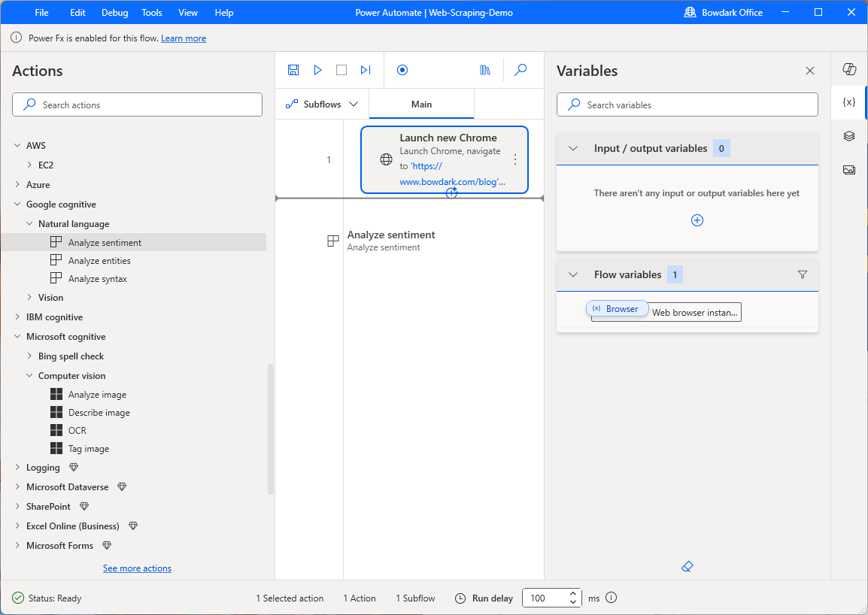This screenshot has height=615, width=868.
Task: Open the File menu
Action: [x=41, y=12]
